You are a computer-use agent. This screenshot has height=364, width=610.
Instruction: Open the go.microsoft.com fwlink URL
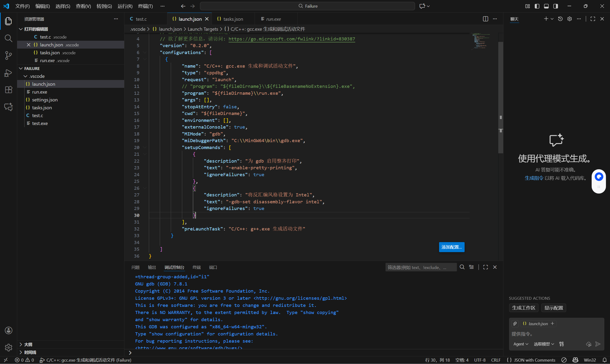coord(292,39)
